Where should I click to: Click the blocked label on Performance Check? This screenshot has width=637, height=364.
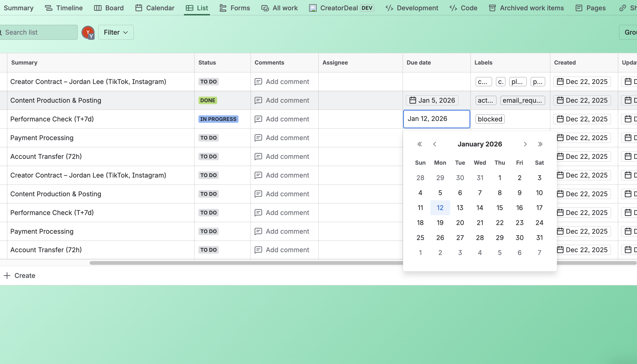tap(490, 119)
